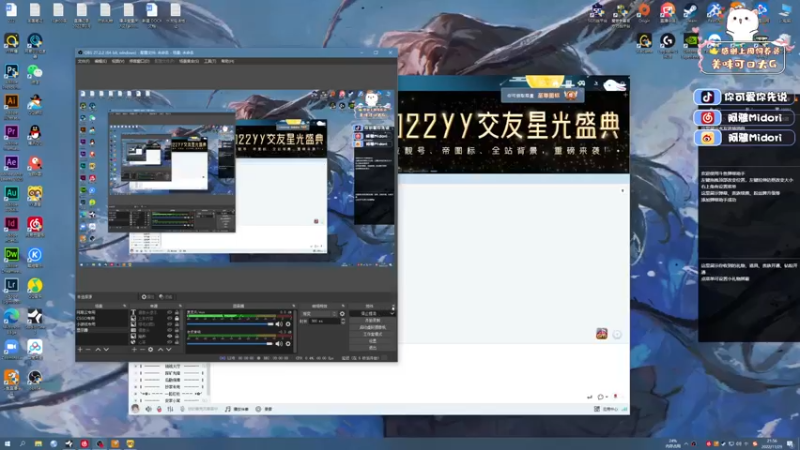Move the selected source down in OBS

coord(169,349)
